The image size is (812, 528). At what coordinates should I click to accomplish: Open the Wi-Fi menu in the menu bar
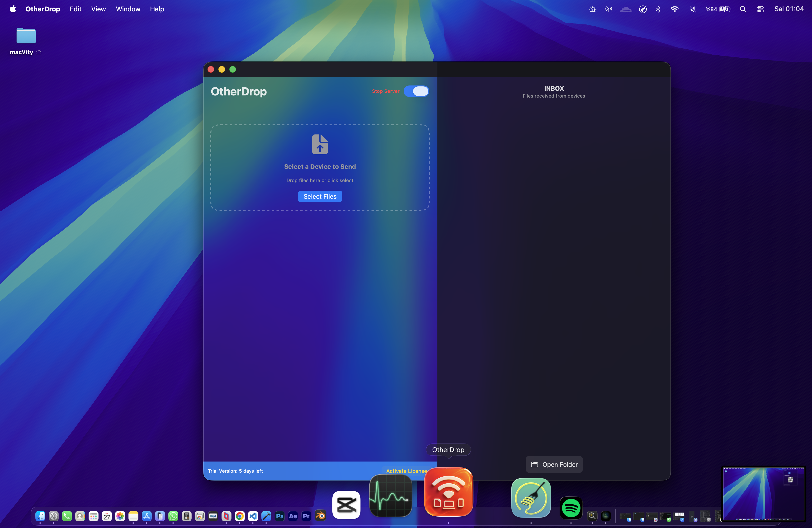pos(675,9)
